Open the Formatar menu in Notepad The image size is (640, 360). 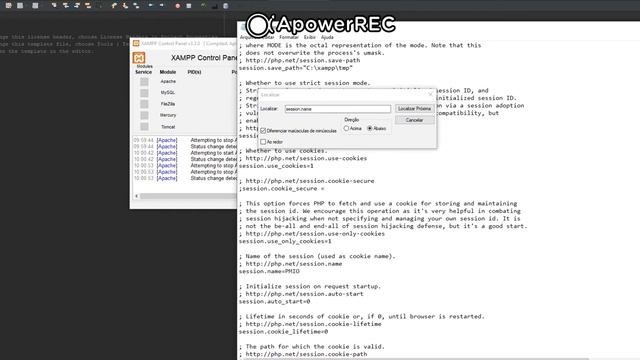tap(289, 37)
